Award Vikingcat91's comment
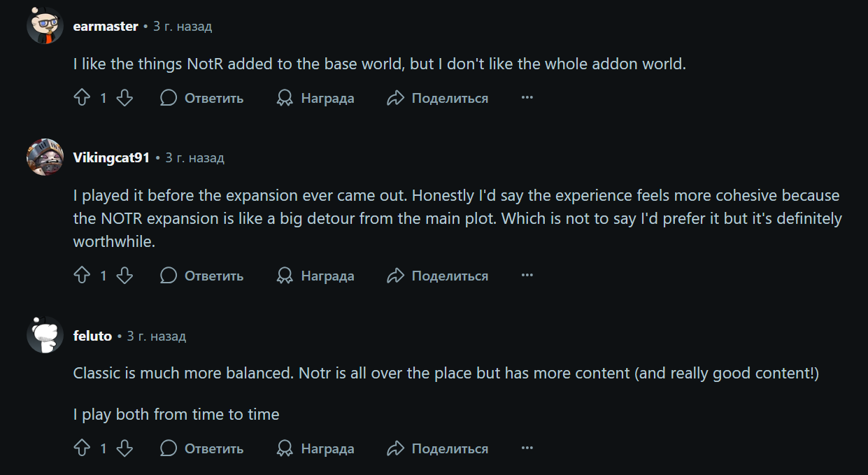868x475 pixels. tap(315, 276)
